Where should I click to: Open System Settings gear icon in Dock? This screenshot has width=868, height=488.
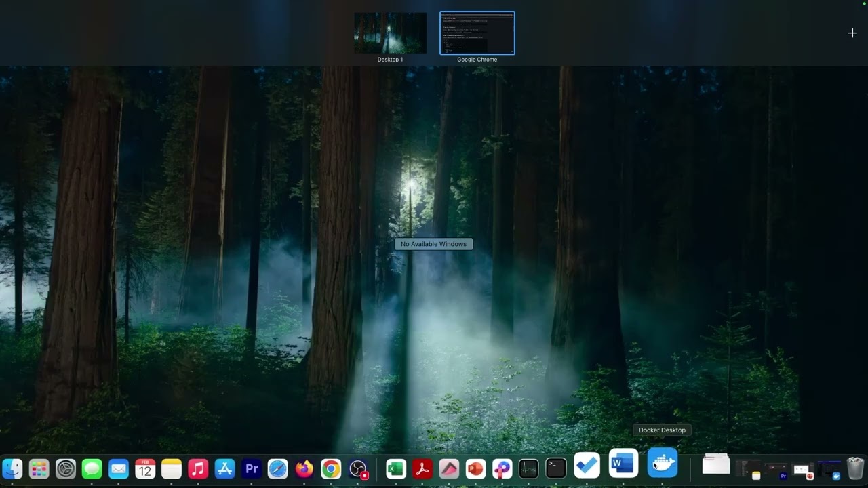(66, 468)
